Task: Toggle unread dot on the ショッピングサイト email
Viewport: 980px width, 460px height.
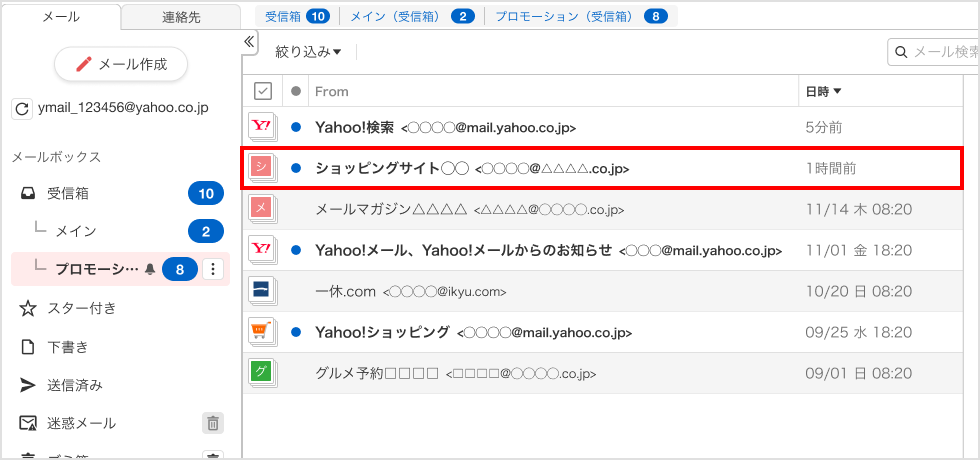Action: coord(296,168)
